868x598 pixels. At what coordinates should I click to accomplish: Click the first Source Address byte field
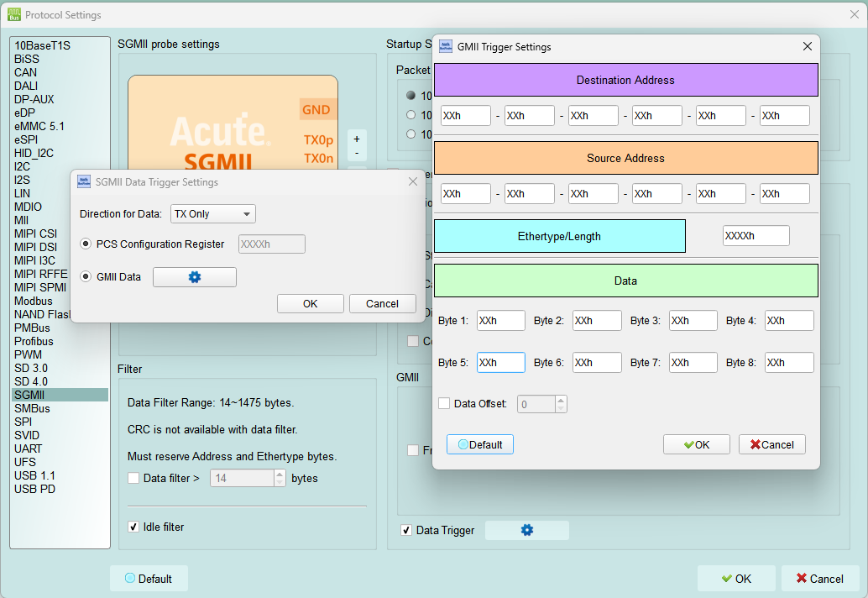[466, 194]
